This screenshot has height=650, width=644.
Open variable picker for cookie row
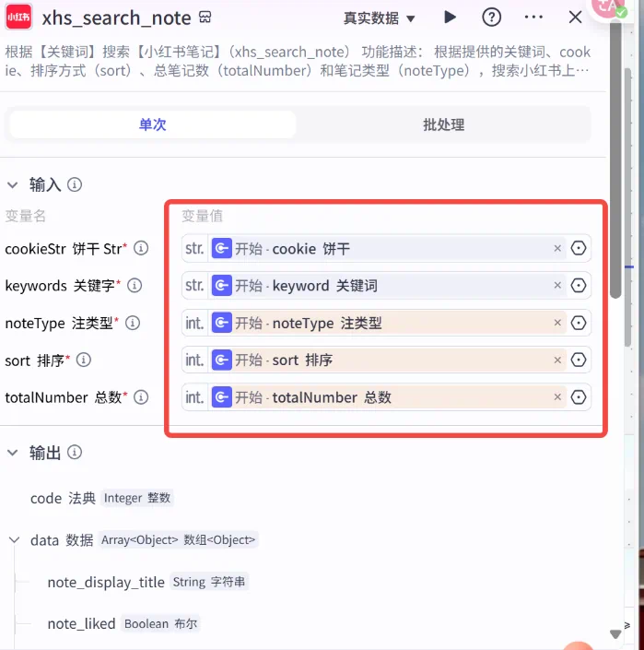(x=579, y=248)
